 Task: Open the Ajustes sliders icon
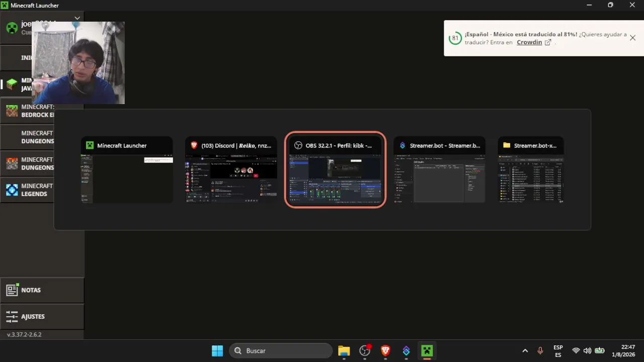12,316
